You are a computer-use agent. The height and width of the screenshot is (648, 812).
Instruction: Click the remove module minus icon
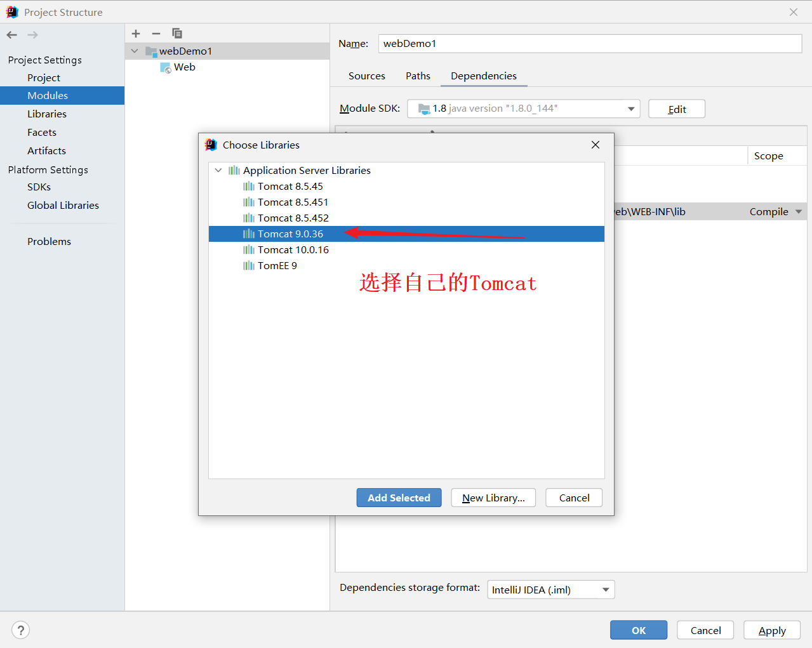156,34
